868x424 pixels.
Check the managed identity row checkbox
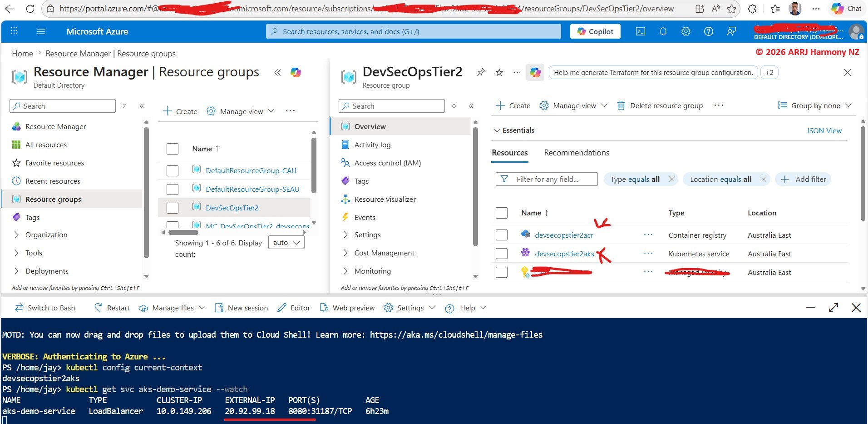pyautogui.click(x=502, y=272)
